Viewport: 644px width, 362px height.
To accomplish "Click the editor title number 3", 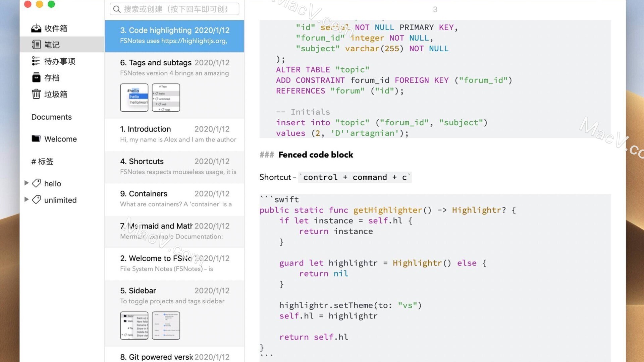I will pos(435,9).
